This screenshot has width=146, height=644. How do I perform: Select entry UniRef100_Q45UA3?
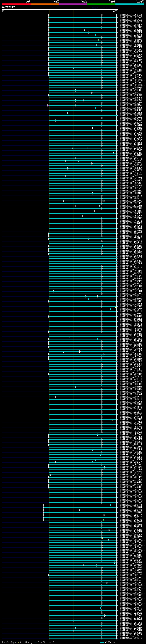(131, 530)
